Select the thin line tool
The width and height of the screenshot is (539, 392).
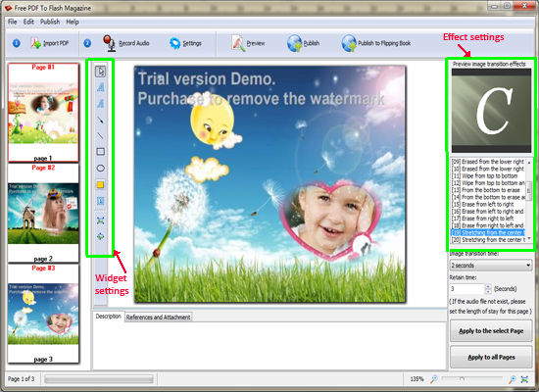tap(100, 136)
